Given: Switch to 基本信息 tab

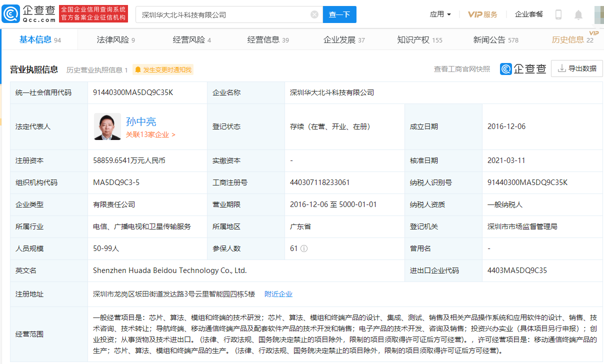Looking at the screenshot, I should pyautogui.click(x=40, y=39).
